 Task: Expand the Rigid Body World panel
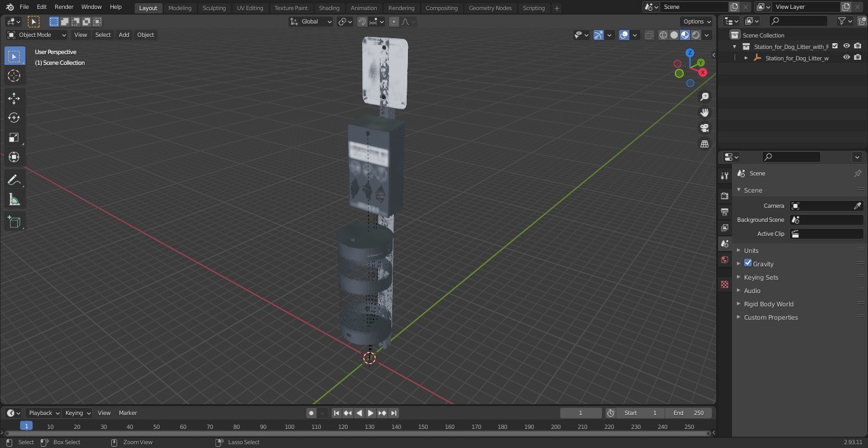click(768, 304)
